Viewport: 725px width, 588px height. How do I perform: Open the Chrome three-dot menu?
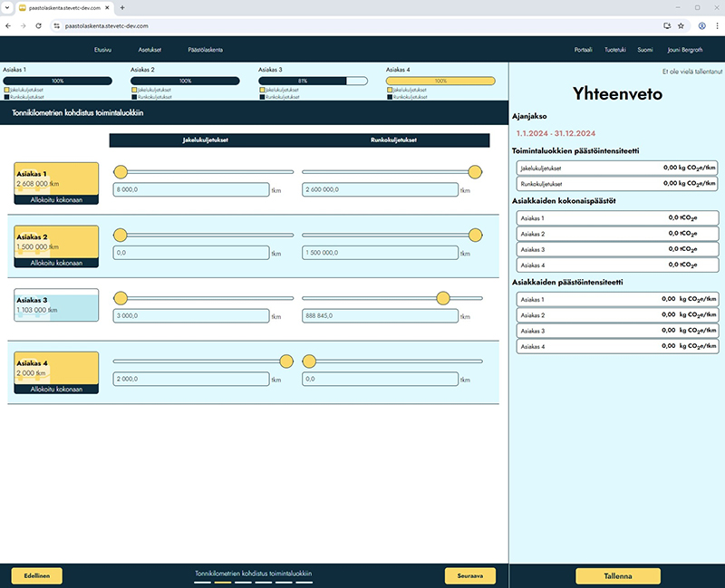(716, 25)
